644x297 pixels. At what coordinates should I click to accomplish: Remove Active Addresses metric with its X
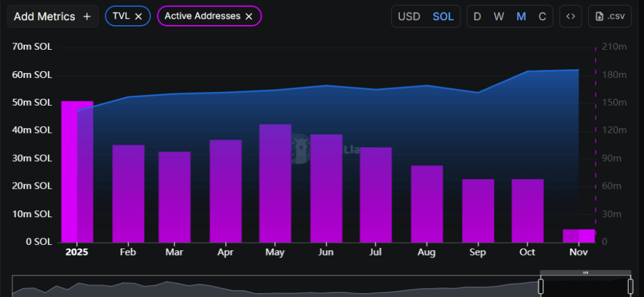pyautogui.click(x=249, y=16)
